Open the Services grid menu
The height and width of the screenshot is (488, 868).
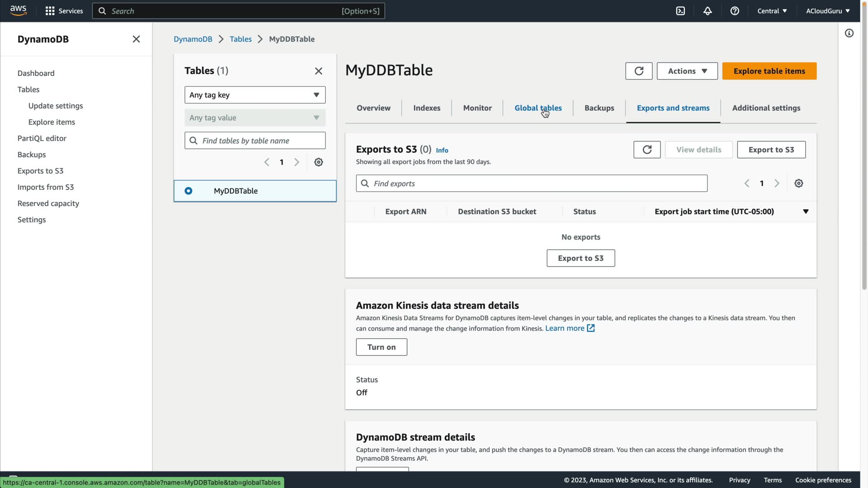[64, 11]
